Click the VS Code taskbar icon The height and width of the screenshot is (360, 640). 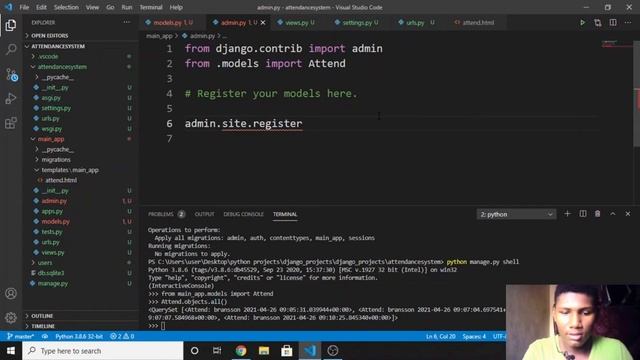pos(310,351)
